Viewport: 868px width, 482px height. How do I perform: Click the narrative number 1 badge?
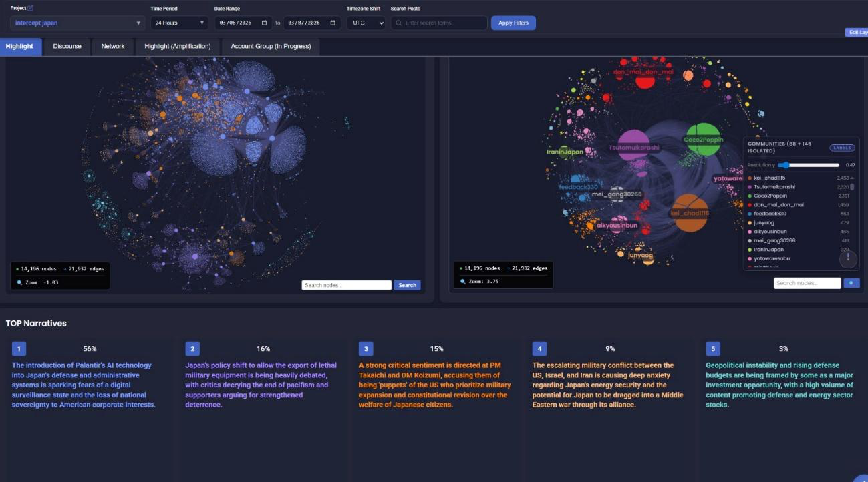coord(19,348)
